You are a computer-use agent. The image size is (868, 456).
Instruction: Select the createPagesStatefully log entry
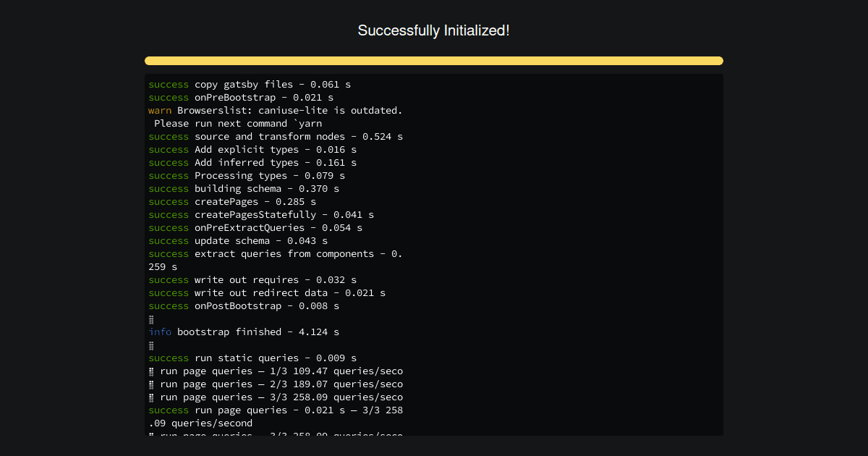(260, 214)
